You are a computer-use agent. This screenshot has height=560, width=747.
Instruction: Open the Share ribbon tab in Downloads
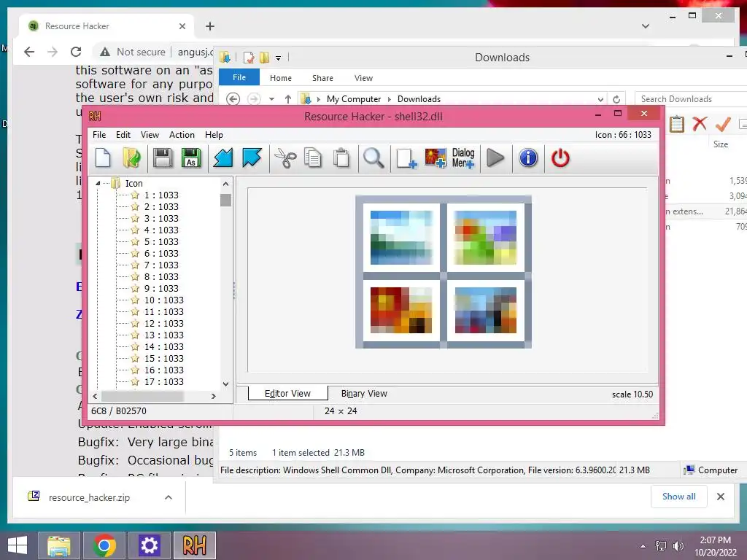(x=322, y=77)
